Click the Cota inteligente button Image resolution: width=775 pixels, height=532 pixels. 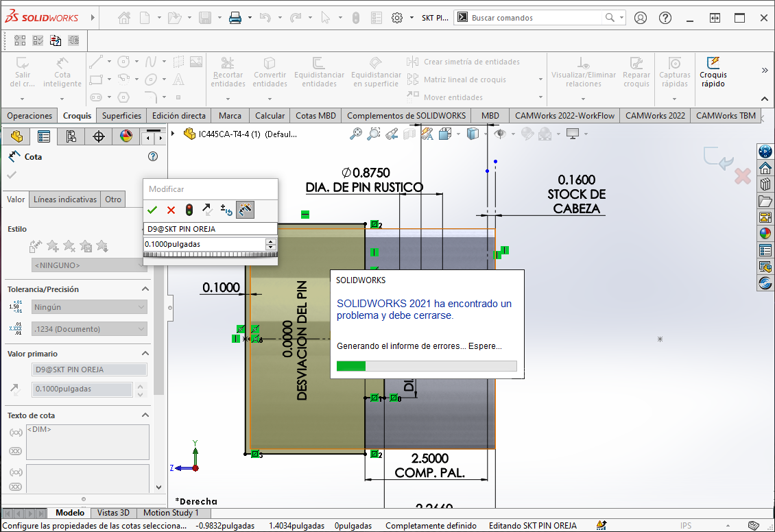tap(62, 72)
